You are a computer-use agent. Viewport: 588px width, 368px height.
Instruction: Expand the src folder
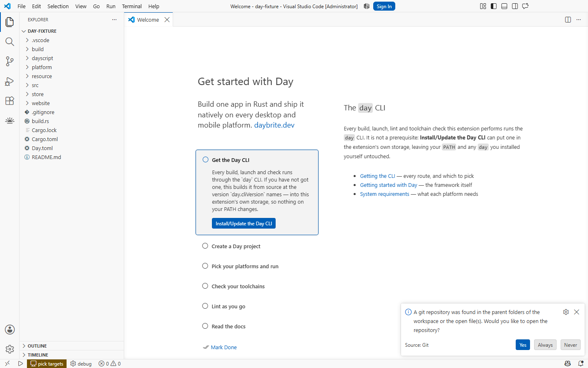coord(71,85)
